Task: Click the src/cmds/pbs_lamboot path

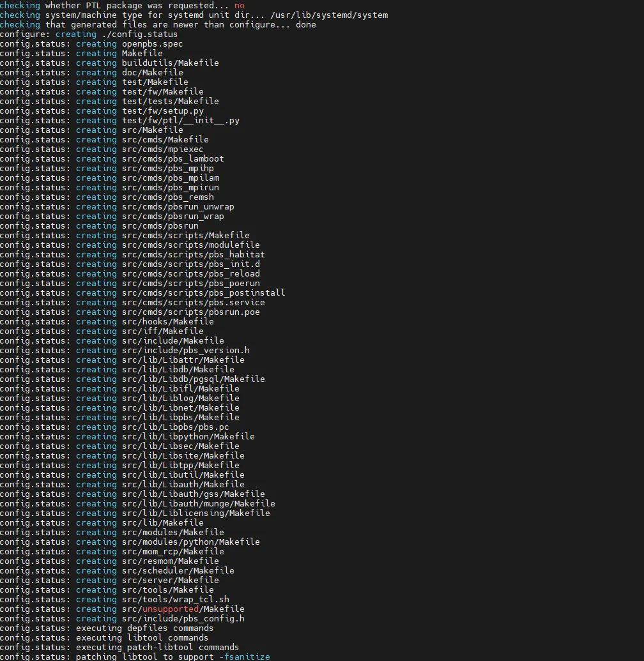Action: [173, 159]
